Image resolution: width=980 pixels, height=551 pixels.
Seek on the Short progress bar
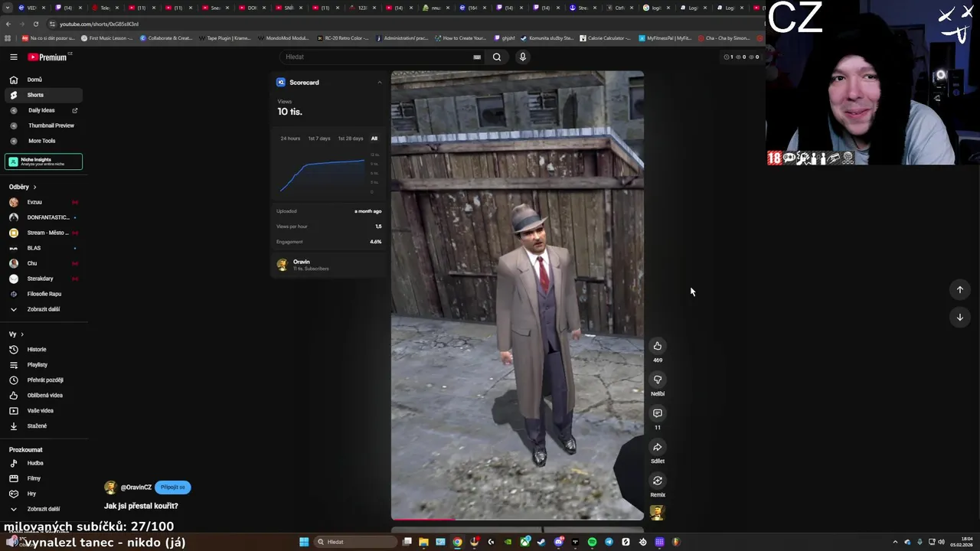click(518, 520)
